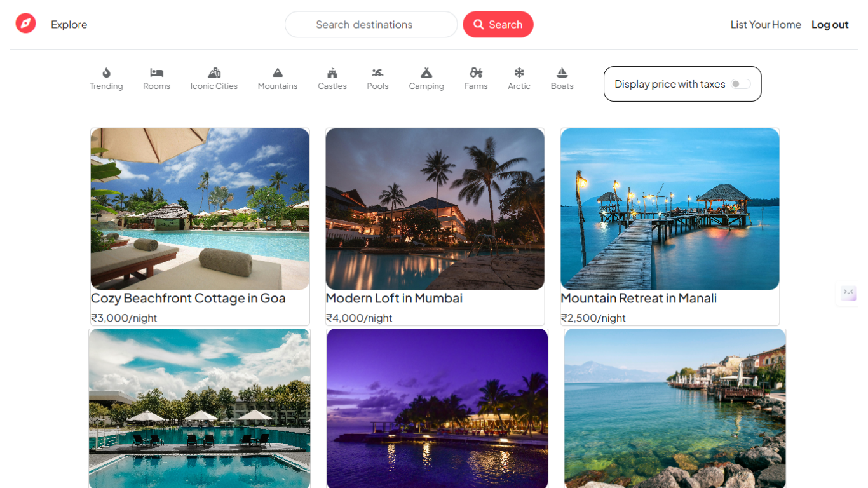The height and width of the screenshot is (488, 868).
Task: Select the Rooms bed icon
Action: click(156, 72)
